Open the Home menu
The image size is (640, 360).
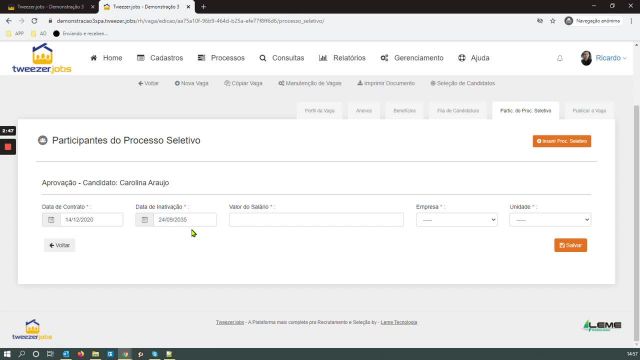[106, 58]
